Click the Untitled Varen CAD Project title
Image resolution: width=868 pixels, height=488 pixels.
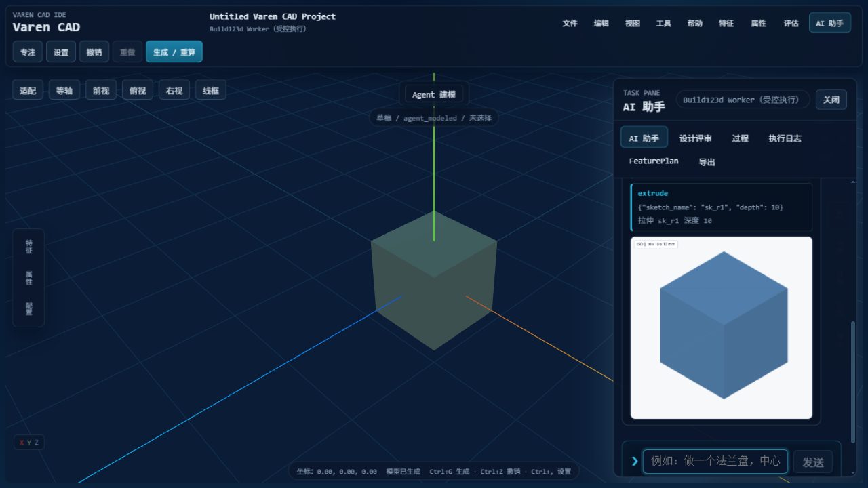coord(273,16)
